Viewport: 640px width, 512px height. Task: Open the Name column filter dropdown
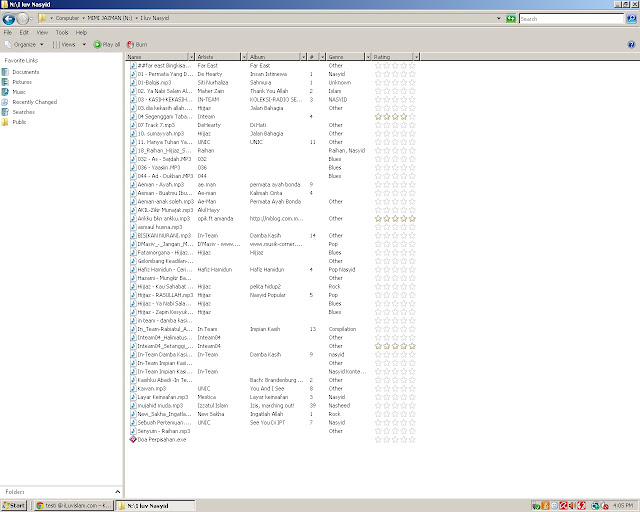coord(191,57)
